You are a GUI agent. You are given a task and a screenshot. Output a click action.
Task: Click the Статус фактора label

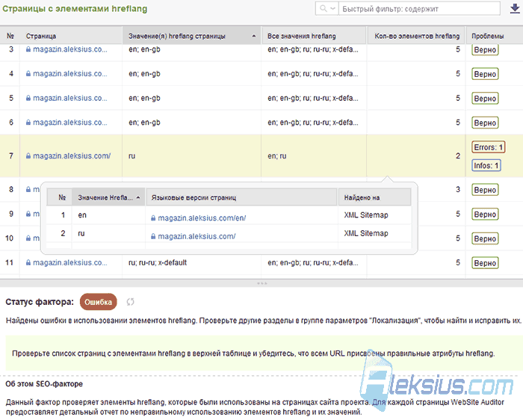tap(40, 302)
